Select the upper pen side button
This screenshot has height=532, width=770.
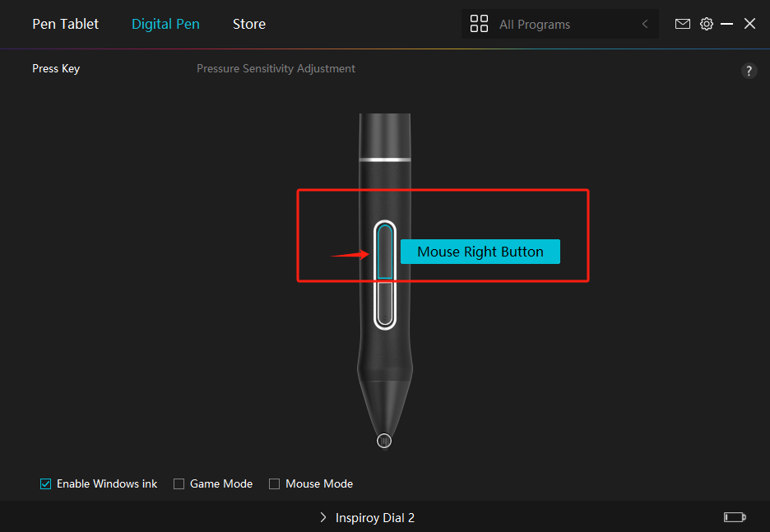coord(385,251)
